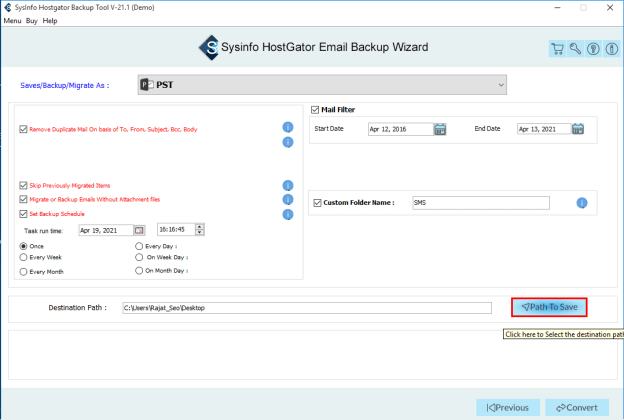This screenshot has height=420, width=624.
Task: Click info icon beside Custom Folder Name
Action: (x=581, y=203)
